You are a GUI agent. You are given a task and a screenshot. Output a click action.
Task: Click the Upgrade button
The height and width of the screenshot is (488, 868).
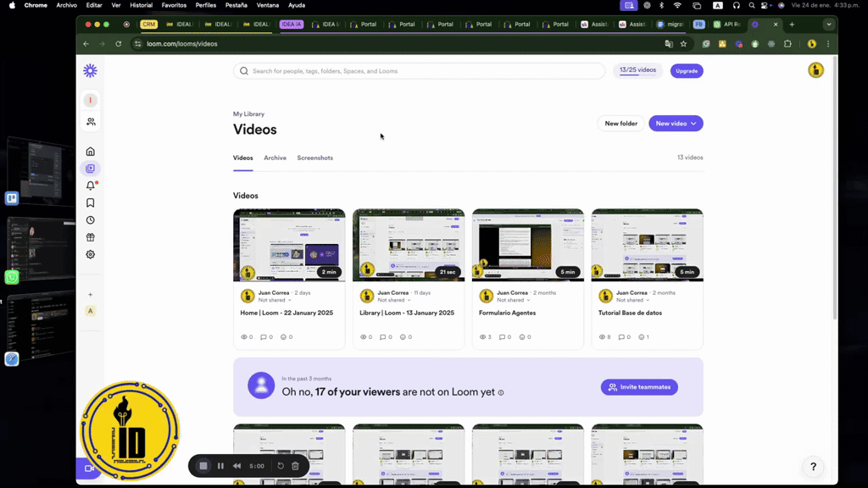(687, 71)
